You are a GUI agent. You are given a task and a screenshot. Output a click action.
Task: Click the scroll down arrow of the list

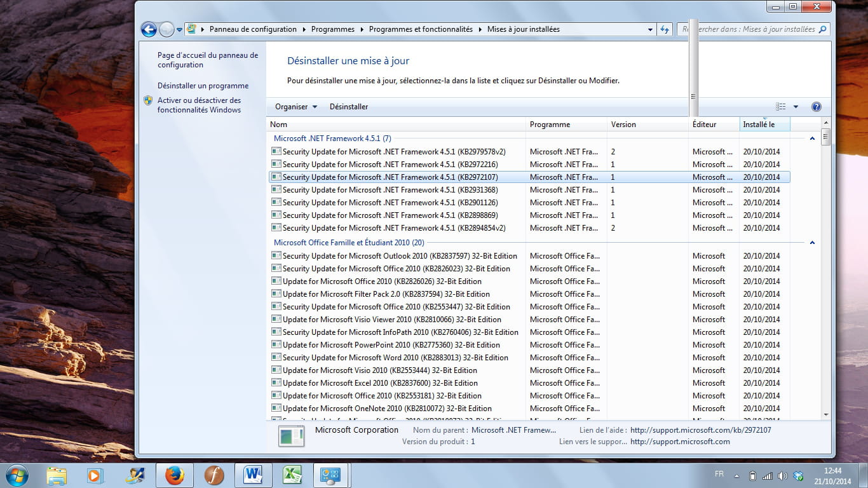(826, 414)
